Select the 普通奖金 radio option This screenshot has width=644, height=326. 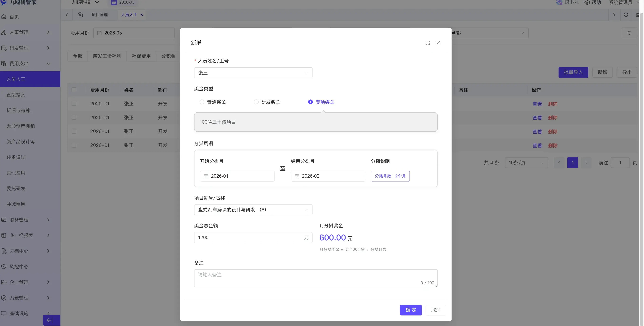(202, 102)
